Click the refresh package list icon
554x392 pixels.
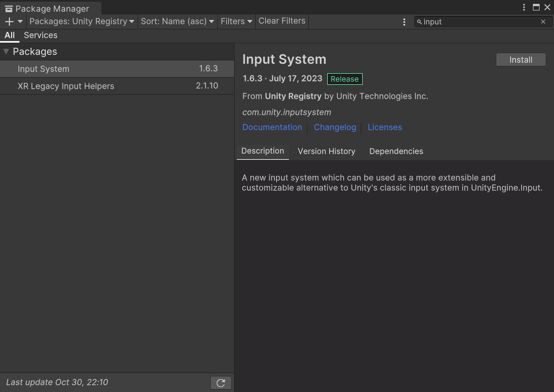point(221,383)
